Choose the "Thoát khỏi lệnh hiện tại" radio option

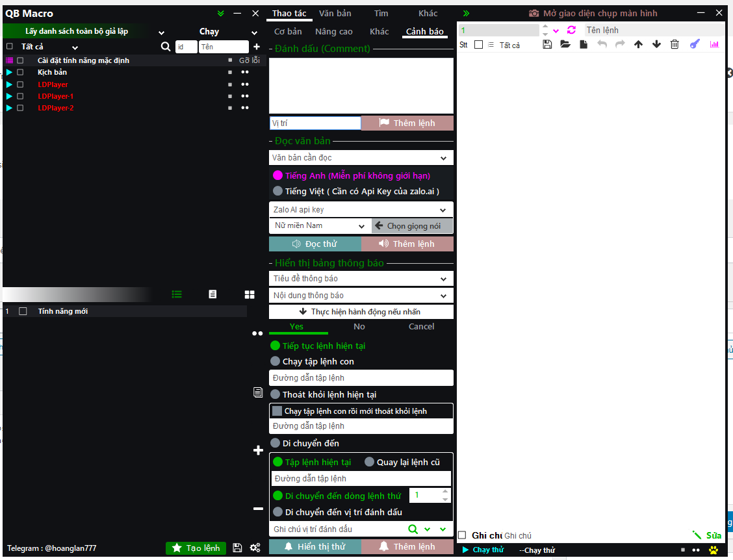pyautogui.click(x=276, y=394)
